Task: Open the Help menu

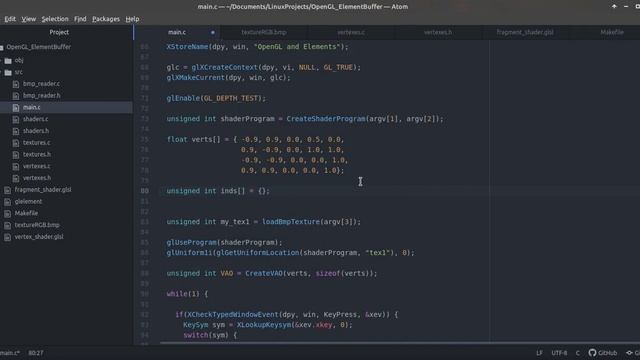Action: click(x=132, y=19)
